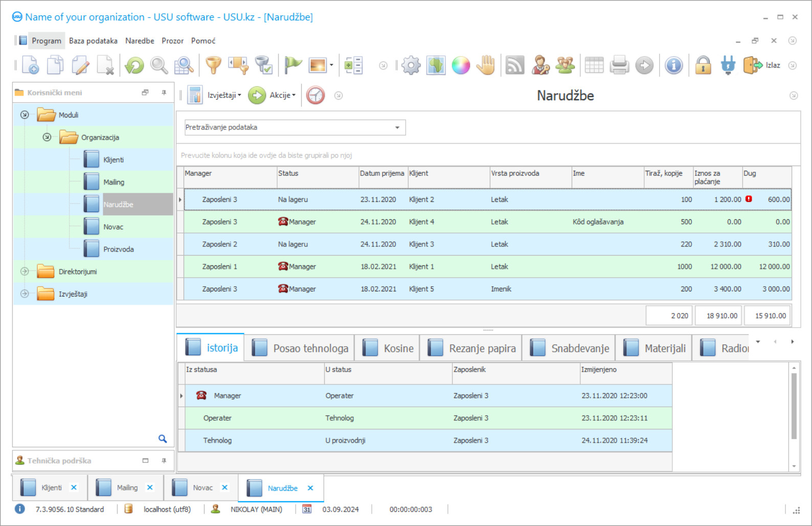Click the green flag toolbar icon
The width and height of the screenshot is (812, 526).
tap(293, 65)
